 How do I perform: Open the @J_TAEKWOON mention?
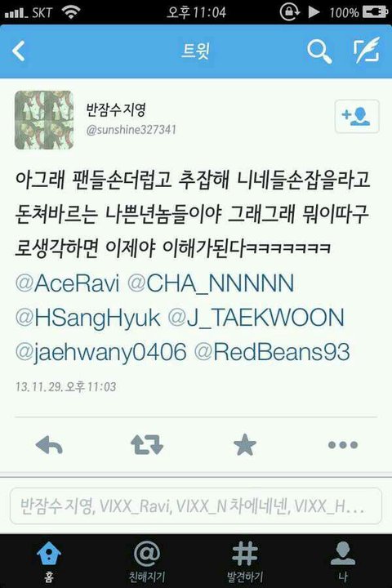pyautogui.click(x=256, y=317)
